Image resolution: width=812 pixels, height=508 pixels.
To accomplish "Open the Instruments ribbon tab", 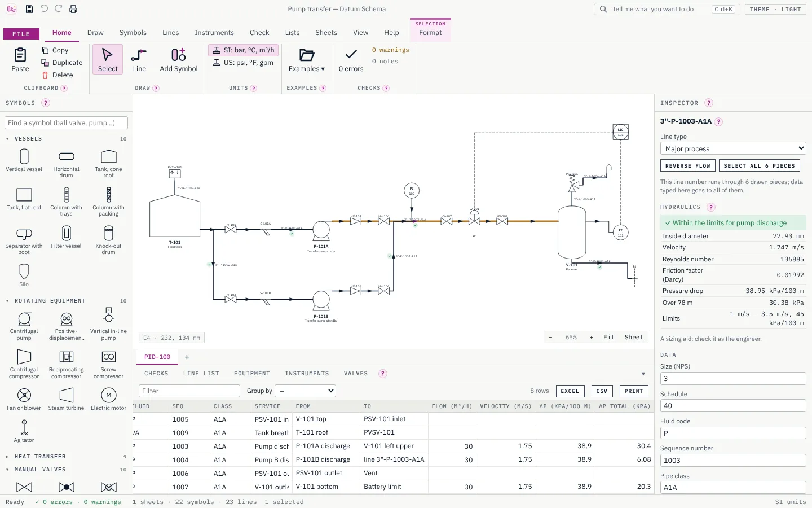I will 214,33.
